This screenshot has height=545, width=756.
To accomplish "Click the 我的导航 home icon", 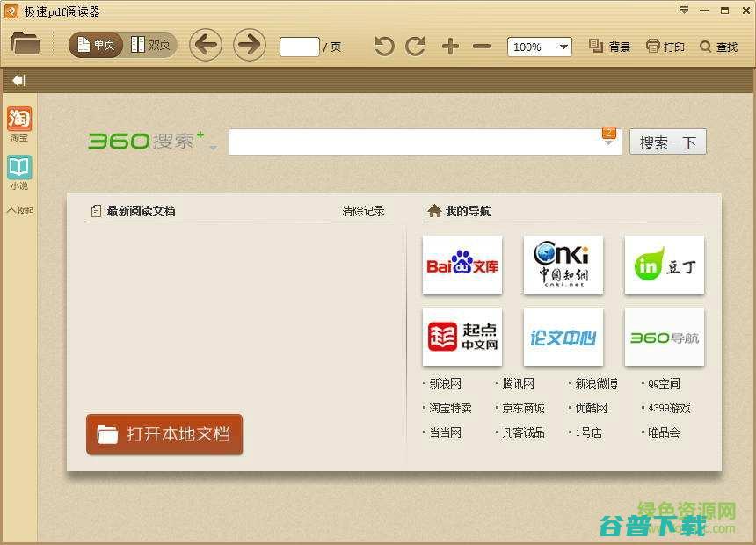I will [434, 211].
